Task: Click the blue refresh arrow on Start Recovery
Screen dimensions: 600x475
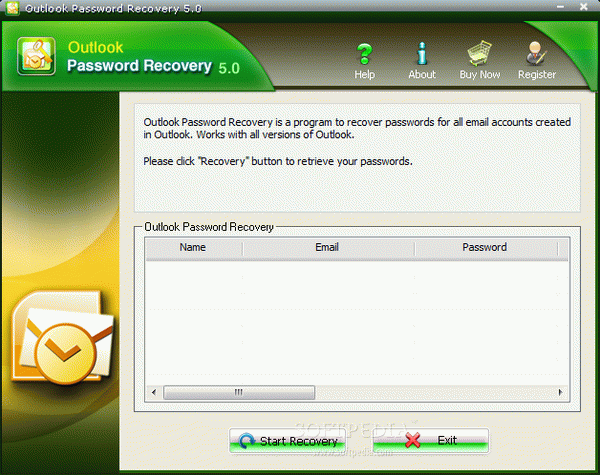Action: pyautogui.click(x=247, y=441)
